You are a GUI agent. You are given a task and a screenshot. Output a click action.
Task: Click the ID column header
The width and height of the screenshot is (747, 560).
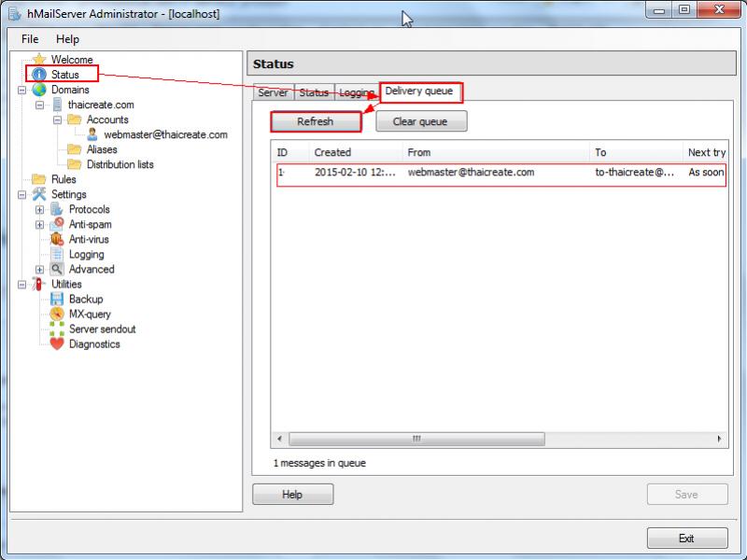pyautogui.click(x=291, y=152)
